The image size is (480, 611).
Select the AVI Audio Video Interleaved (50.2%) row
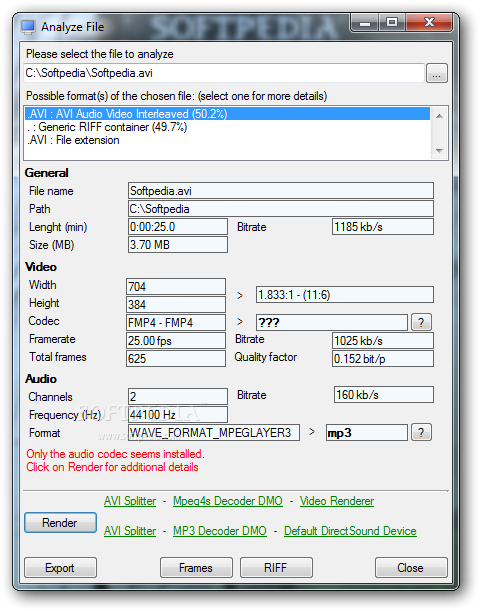[x=228, y=114]
